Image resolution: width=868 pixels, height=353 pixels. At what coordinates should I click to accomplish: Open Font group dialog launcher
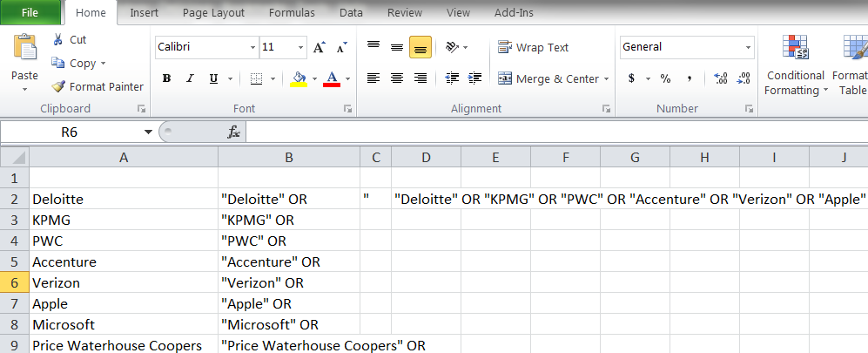coord(347,109)
